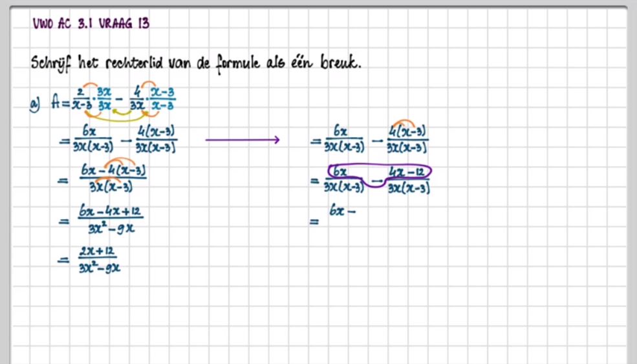Image resolution: width=637 pixels, height=364 pixels.
Task: Click the 'a)' exercise label
Action: point(36,105)
